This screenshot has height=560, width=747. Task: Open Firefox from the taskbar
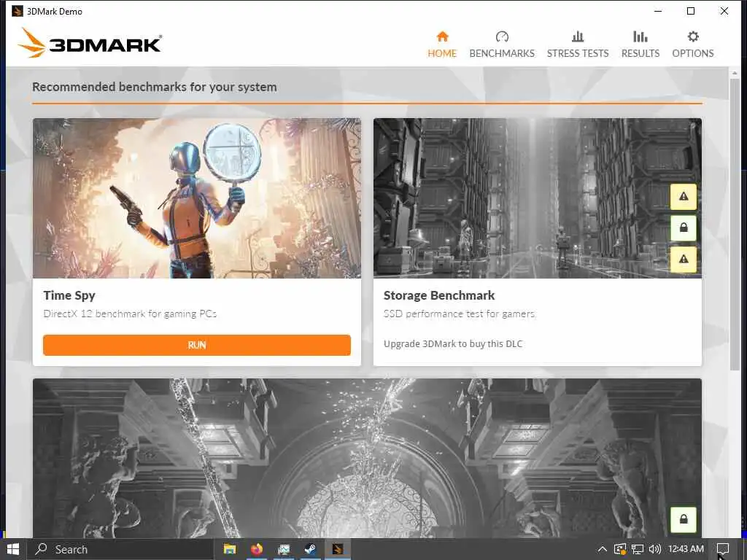257,550
